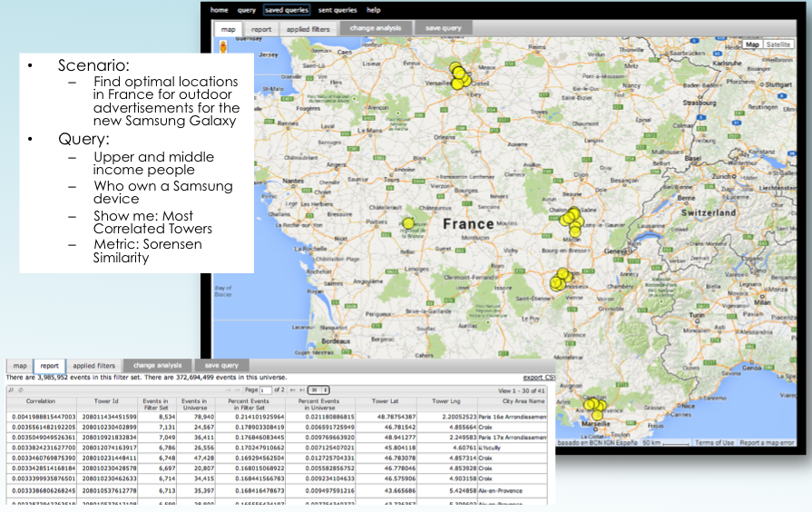Screen dimensions: 812x512
Task: Click the Street View pegman icon on map
Action: [223, 47]
